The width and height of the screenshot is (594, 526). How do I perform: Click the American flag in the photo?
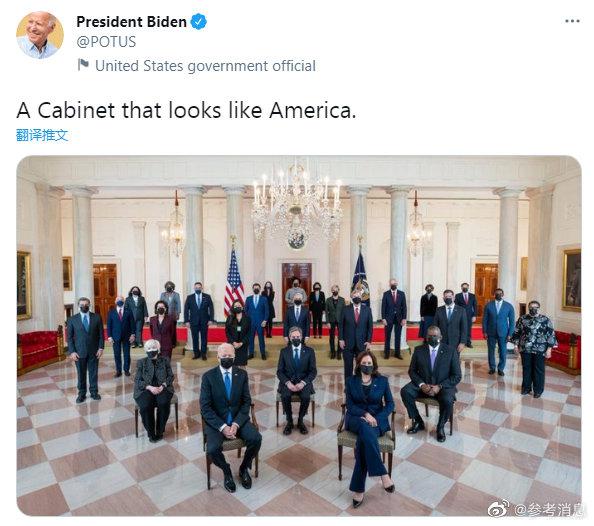[234, 283]
